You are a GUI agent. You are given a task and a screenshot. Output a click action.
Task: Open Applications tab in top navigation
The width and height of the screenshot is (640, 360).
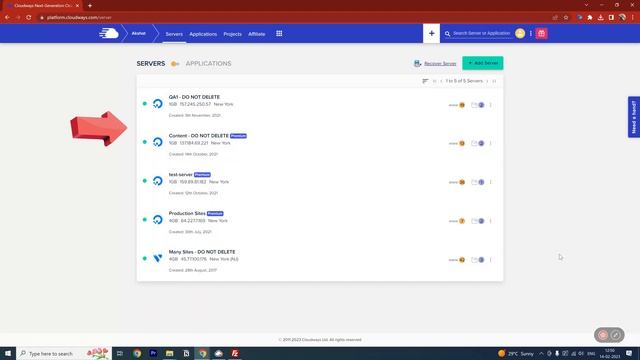(203, 34)
